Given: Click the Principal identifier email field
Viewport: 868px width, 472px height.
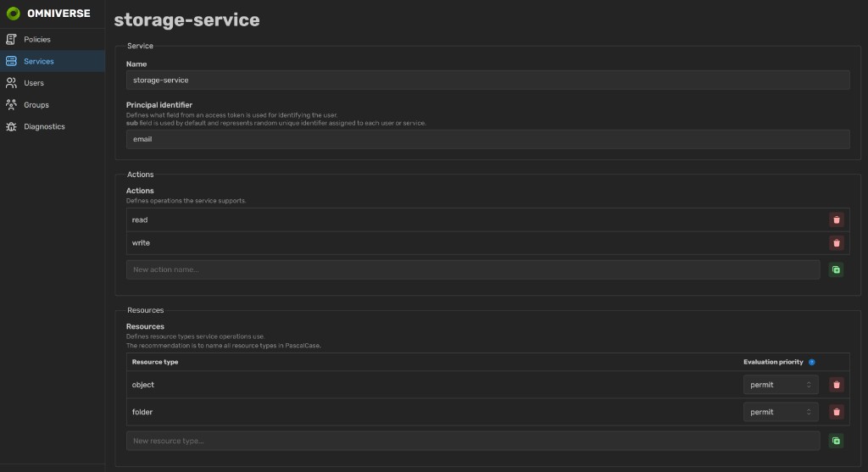Looking at the screenshot, I should 487,139.
